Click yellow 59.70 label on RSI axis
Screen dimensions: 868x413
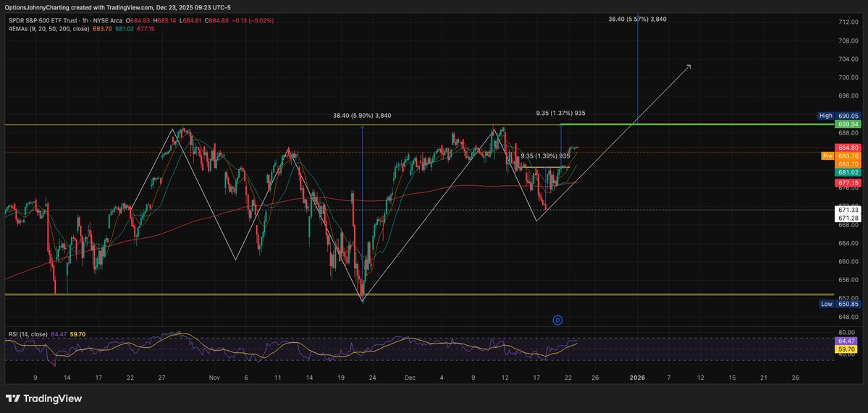click(x=846, y=350)
